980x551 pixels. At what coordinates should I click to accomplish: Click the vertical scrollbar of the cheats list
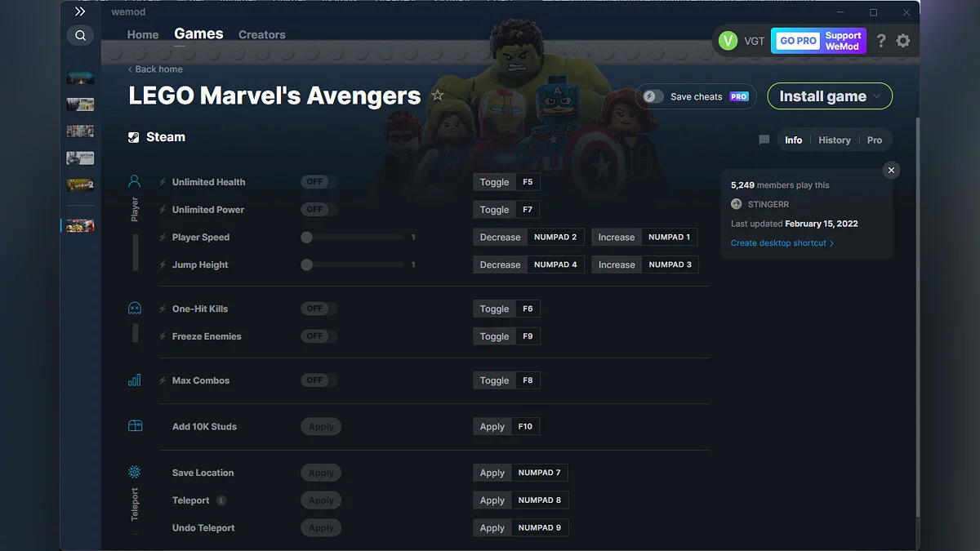[x=917, y=317]
